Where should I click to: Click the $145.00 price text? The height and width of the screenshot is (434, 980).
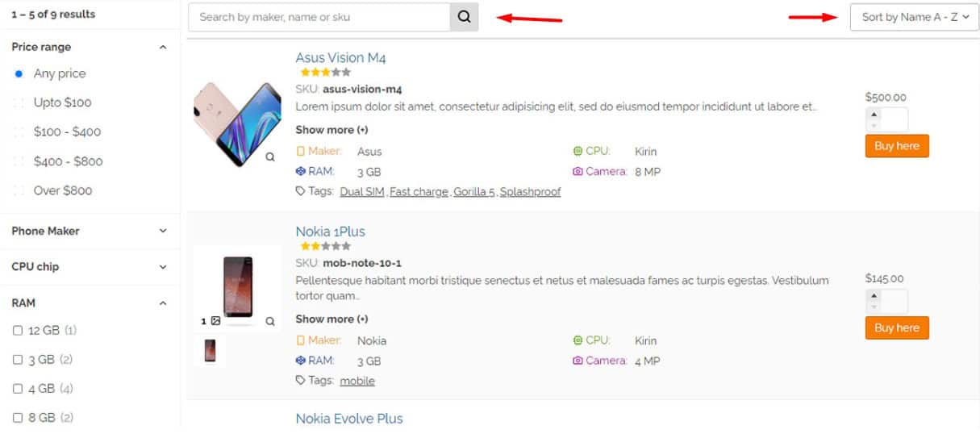[884, 278]
